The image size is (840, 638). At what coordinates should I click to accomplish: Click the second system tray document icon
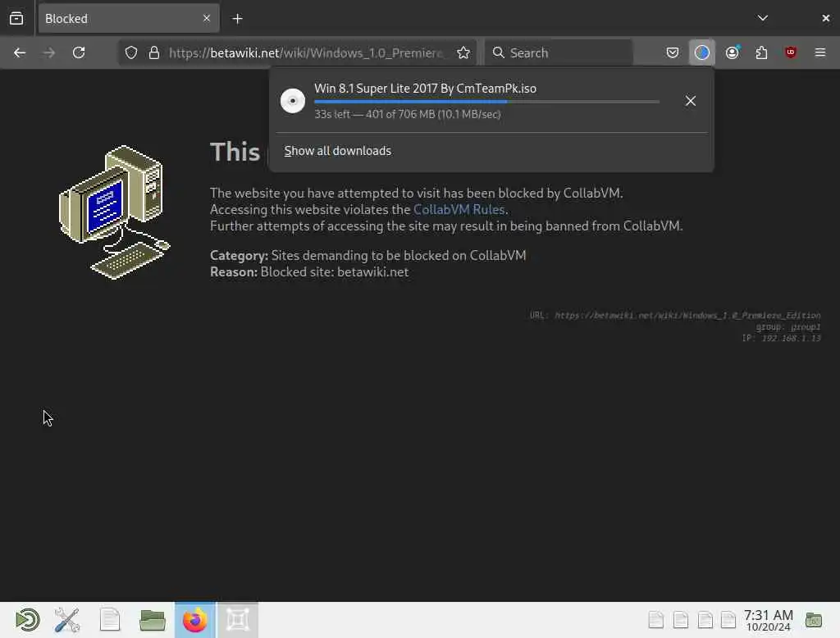click(x=681, y=620)
